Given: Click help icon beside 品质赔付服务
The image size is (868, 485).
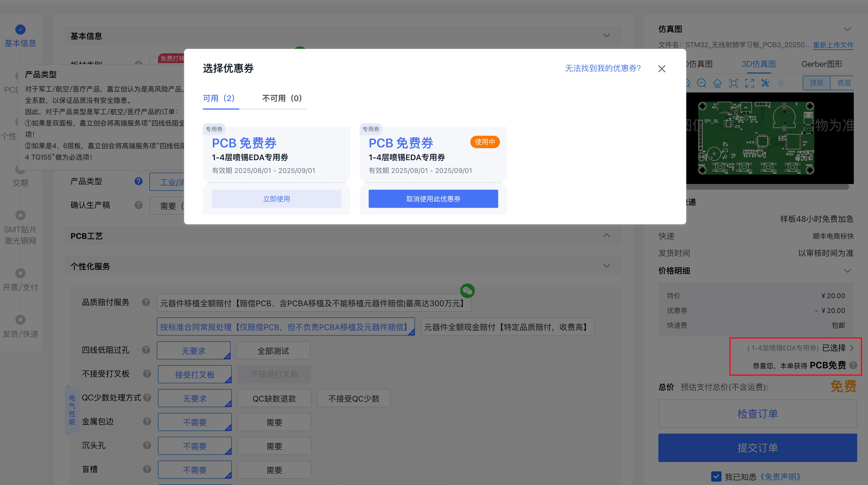Looking at the screenshot, I should click(x=146, y=302).
